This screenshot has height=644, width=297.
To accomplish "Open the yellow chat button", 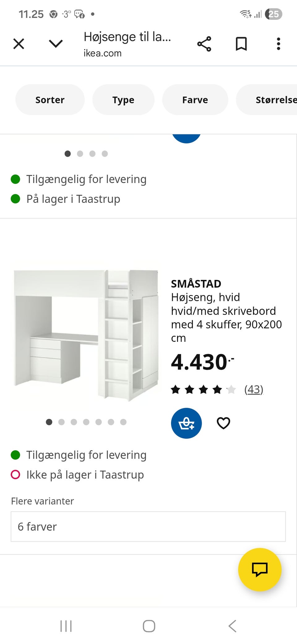I will pyautogui.click(x=260, y=569).
